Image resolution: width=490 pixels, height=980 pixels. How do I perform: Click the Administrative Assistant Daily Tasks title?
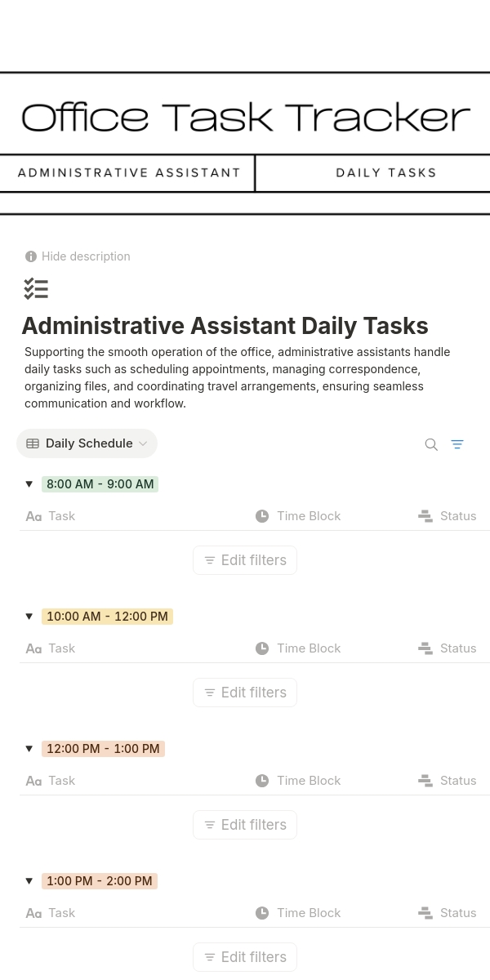(225, 326)
